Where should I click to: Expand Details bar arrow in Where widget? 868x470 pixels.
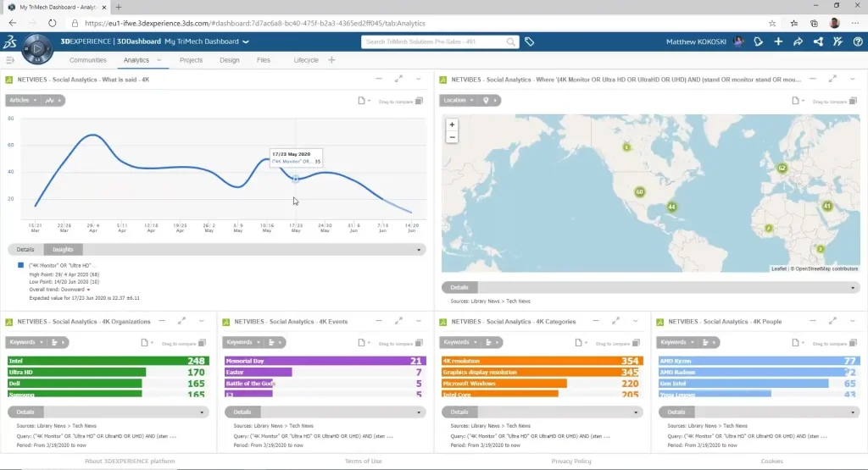click(x=853, y=288)
